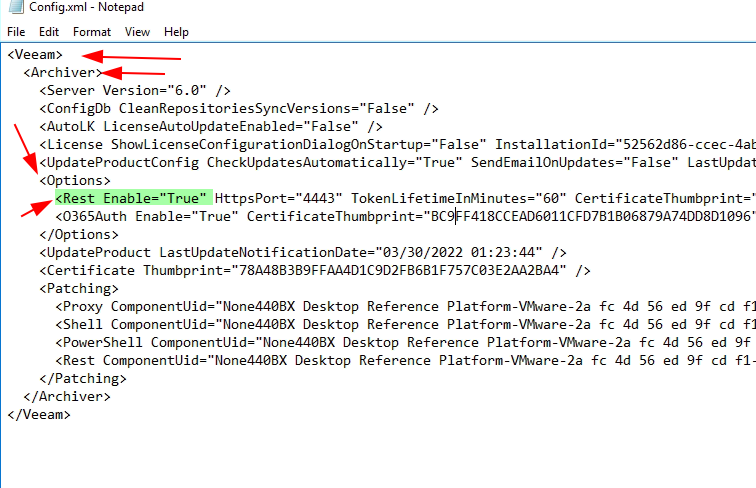Click the Server Version="6.0" line
Screen dimensions: 756x488
click(x=135, y=91)
